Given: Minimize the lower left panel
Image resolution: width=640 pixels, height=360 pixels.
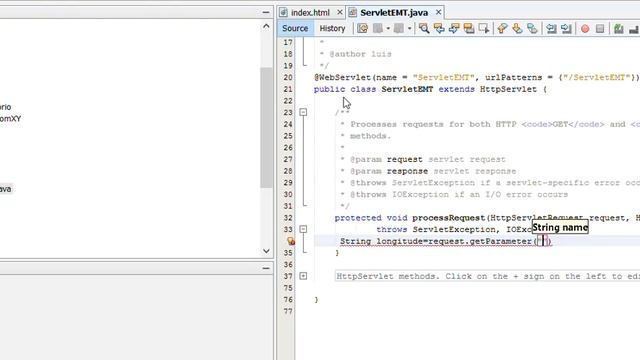Looking at the screenshot, I should 266,268.
